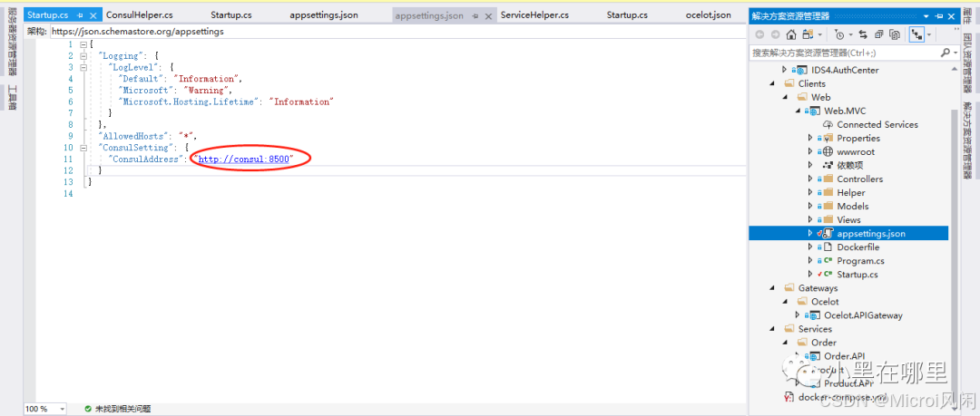Click the Back arrow in Solution Explorer toolbar

(x=759, y=35)
